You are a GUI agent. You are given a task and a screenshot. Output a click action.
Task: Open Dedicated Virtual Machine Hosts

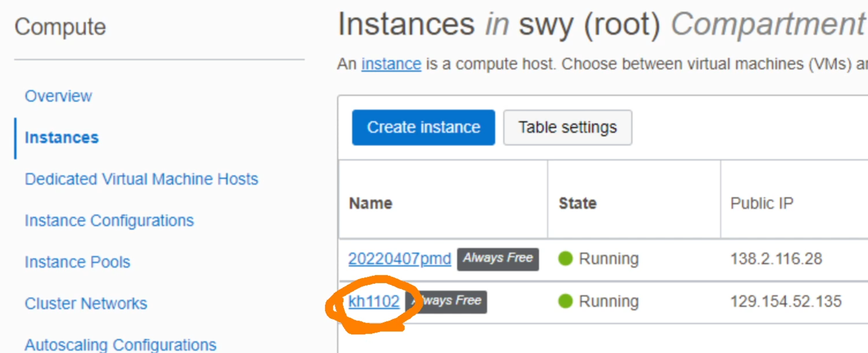tap(141, 179)
